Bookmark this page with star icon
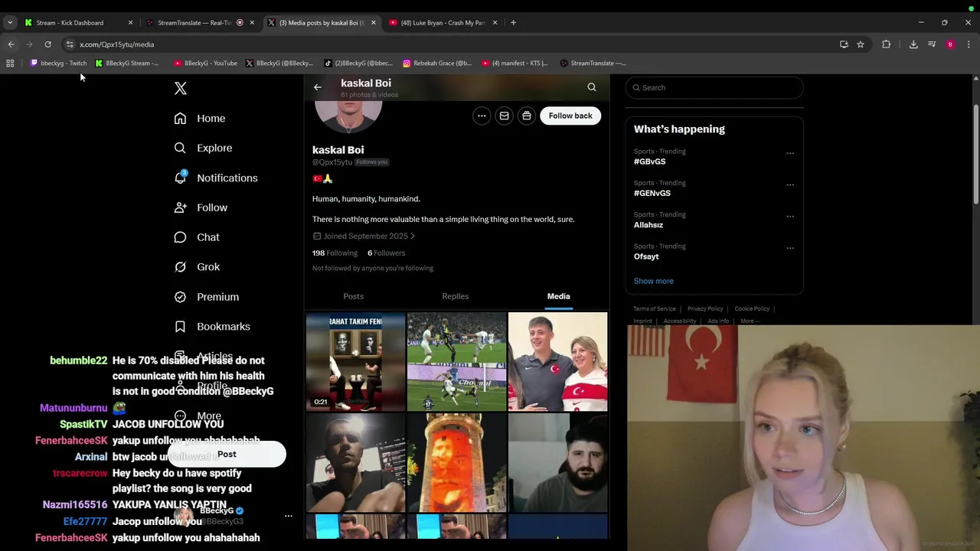This screenshot has width=980, height=551. (861, 44)
